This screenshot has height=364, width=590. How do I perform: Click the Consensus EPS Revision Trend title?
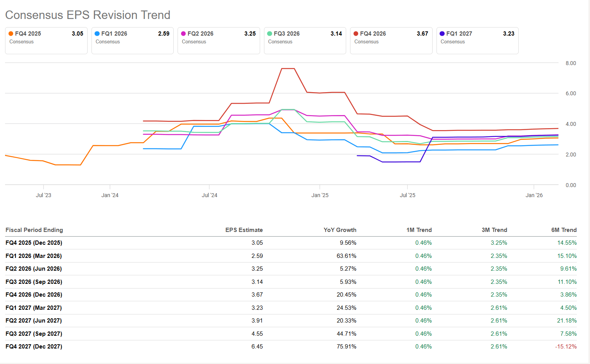tap(88, 15)
